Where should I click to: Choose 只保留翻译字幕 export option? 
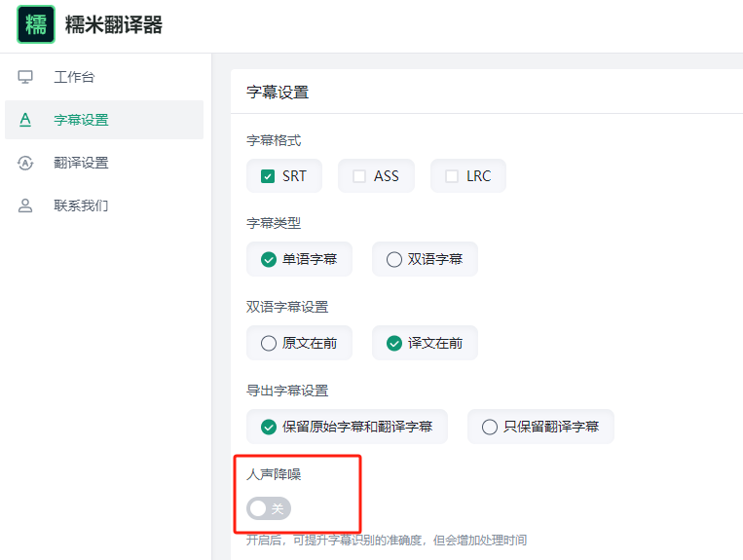pos(490,427)
